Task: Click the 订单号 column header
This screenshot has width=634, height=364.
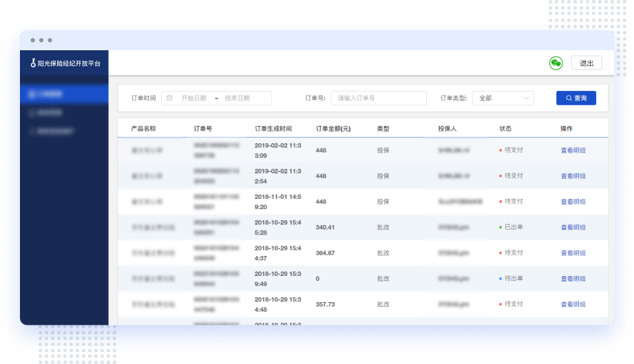Action: point(202,129)
